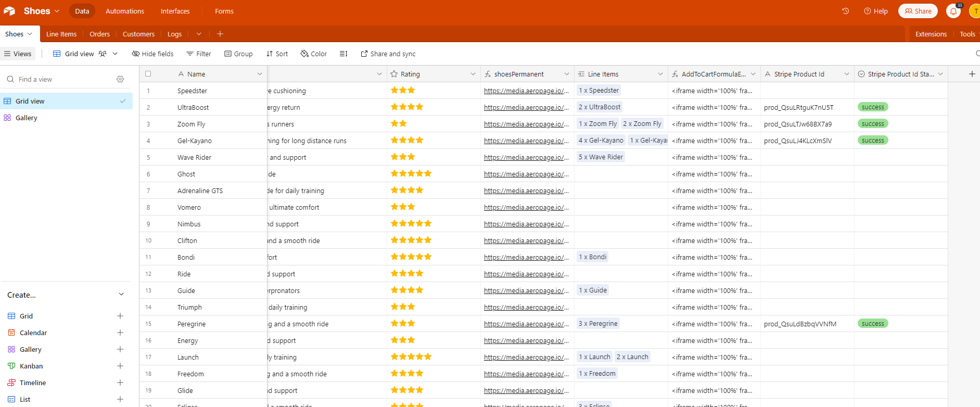Click the Ghost five-star rating

[x=411, y=173]
